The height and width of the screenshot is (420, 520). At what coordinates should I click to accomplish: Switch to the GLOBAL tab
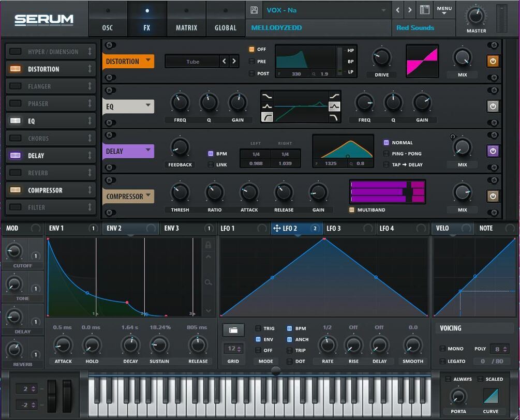[226, 19]
